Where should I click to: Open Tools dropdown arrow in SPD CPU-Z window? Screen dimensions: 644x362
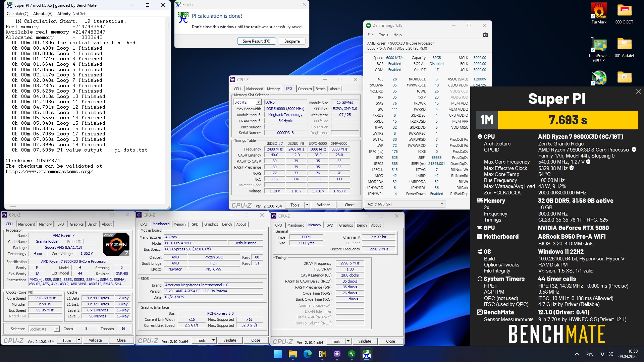(307, 205)
